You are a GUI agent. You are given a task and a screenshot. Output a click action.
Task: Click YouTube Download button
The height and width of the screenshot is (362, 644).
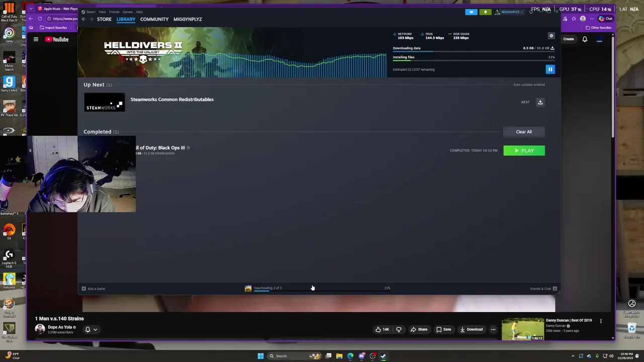pyautogui.click(x=471, y=329)
